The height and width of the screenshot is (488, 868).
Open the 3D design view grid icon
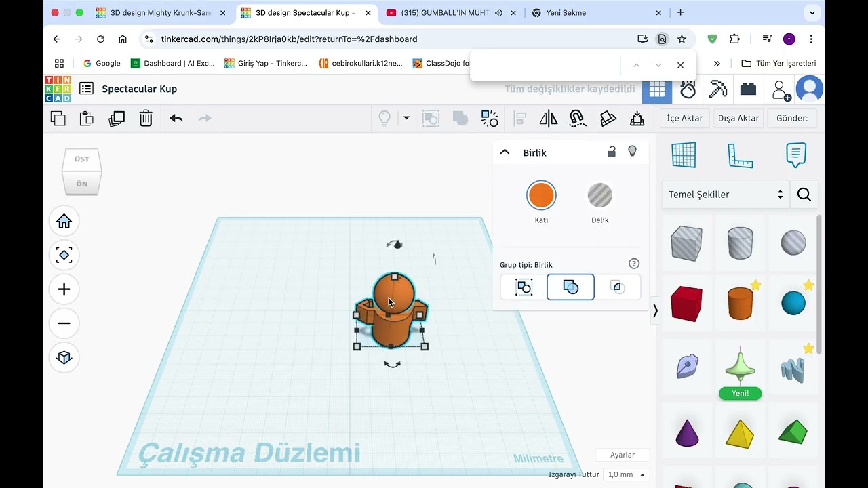tap(656, 89)
